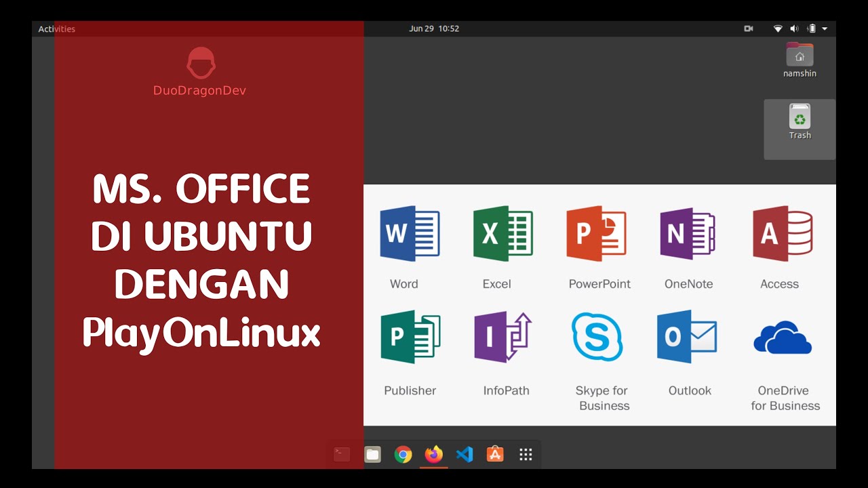Image resolution: width=868 pixels, height=488 pixels.
Task: Click the "Outlook" label text
Action: [x=690, y=390]
